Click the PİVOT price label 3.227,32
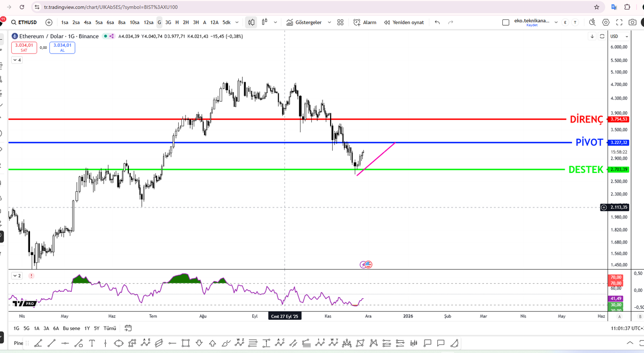Screen dimensions: 644x353 click(618, 142)
